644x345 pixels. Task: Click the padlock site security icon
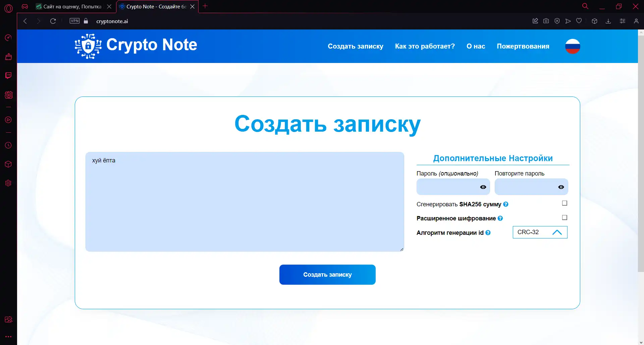[x=86, y=21]
